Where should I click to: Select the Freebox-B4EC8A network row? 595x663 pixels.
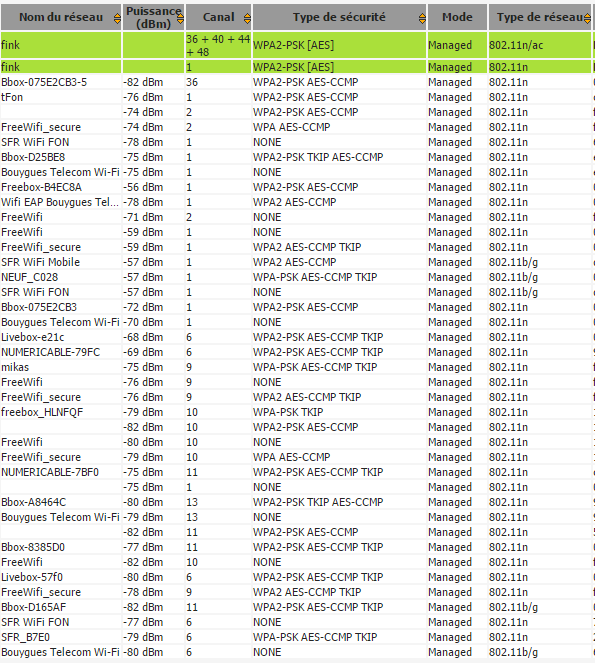point(297,187)
